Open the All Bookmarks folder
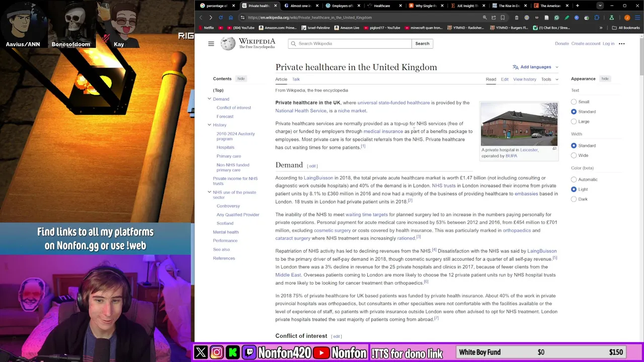 (626, 28)
